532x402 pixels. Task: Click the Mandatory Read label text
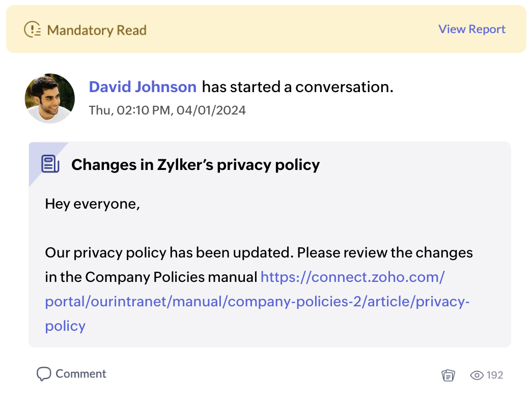pos(97,30)
